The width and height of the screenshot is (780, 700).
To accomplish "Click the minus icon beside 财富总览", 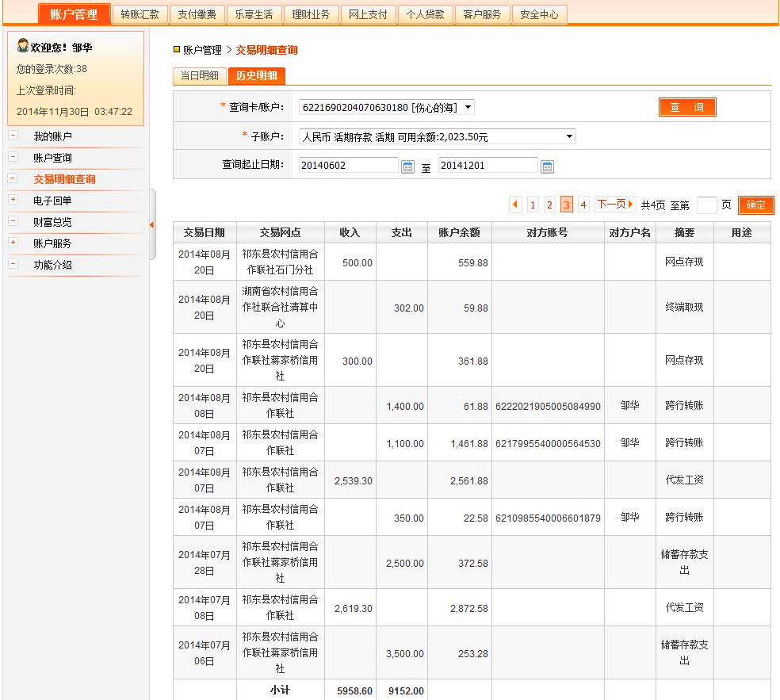I will (13, 221).
